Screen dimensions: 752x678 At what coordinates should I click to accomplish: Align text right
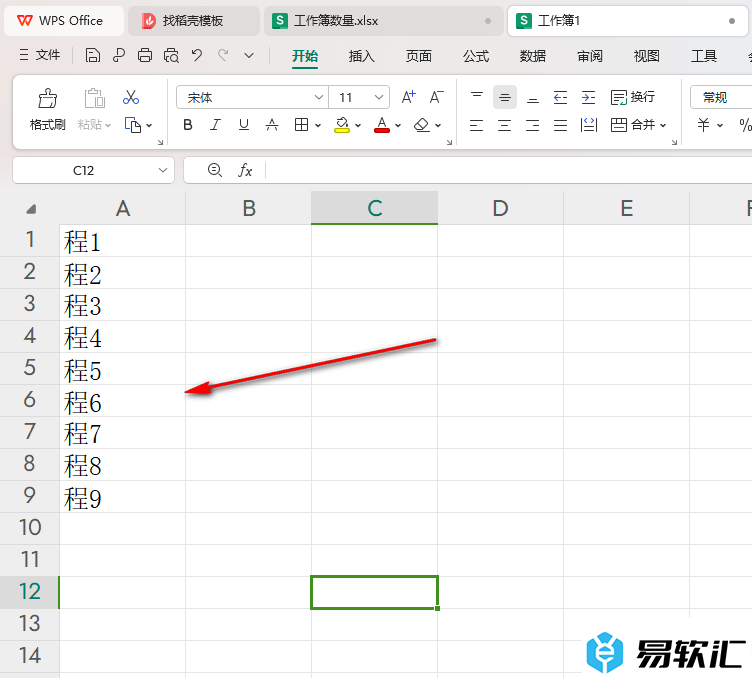[x=532, y=126]
